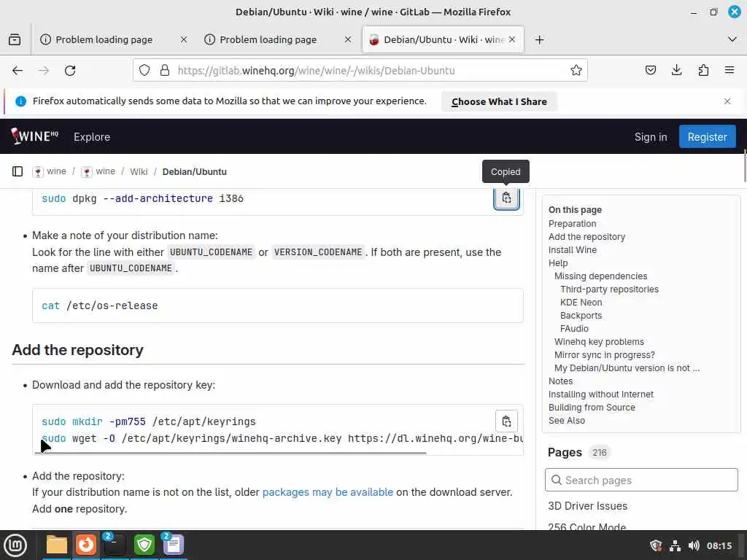View site security padlock information

click(165, 71)
